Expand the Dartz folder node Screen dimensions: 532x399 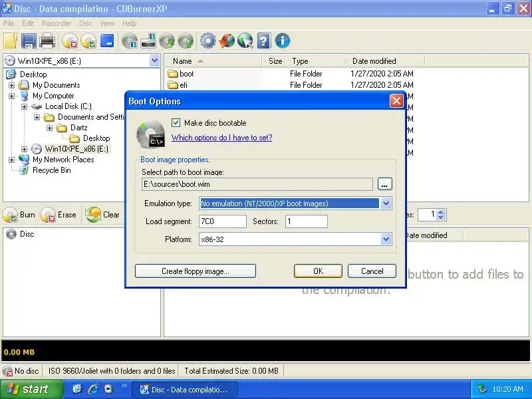(49, 128)
